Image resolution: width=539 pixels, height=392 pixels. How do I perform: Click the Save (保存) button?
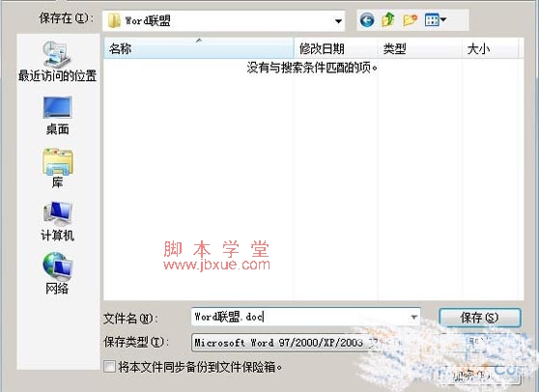[x=480, y=318]
